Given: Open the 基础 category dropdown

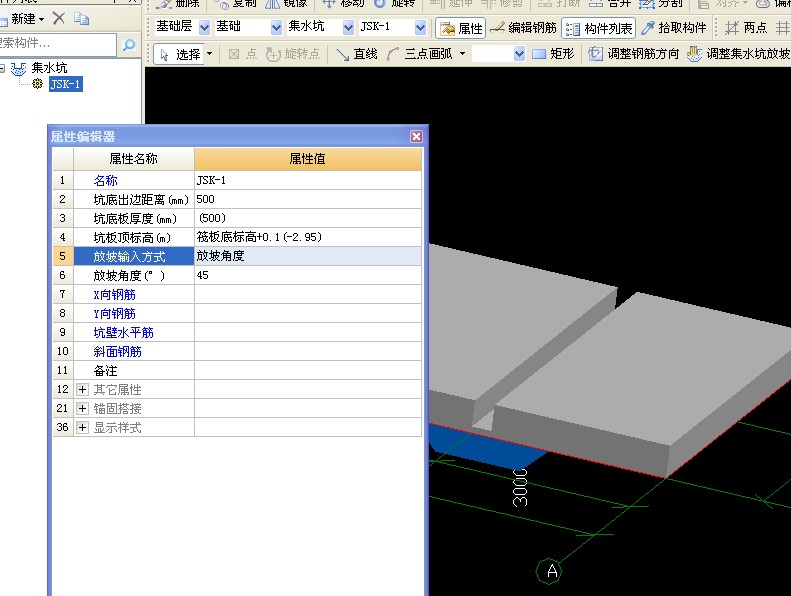Looking at the screenshot, I should 276,28.
